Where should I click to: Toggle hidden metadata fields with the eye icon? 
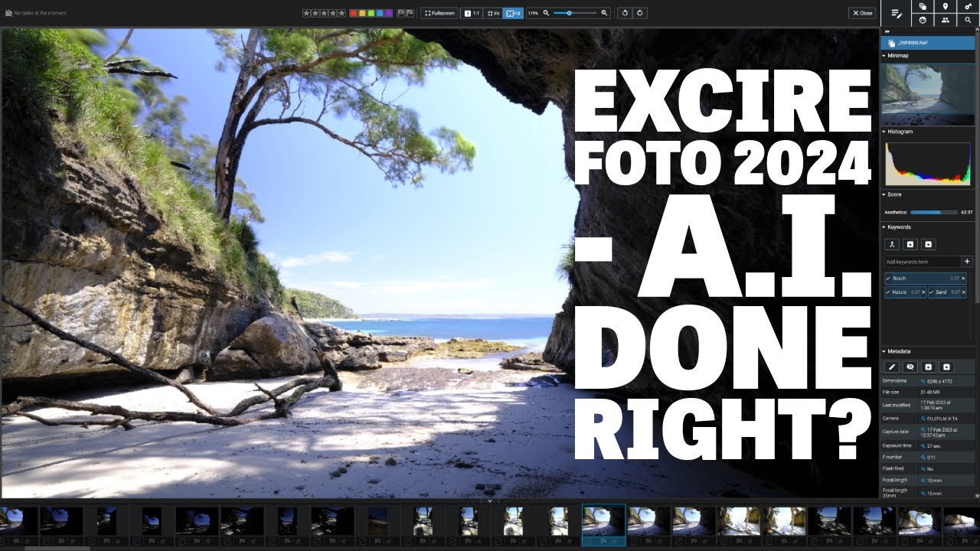910,367
